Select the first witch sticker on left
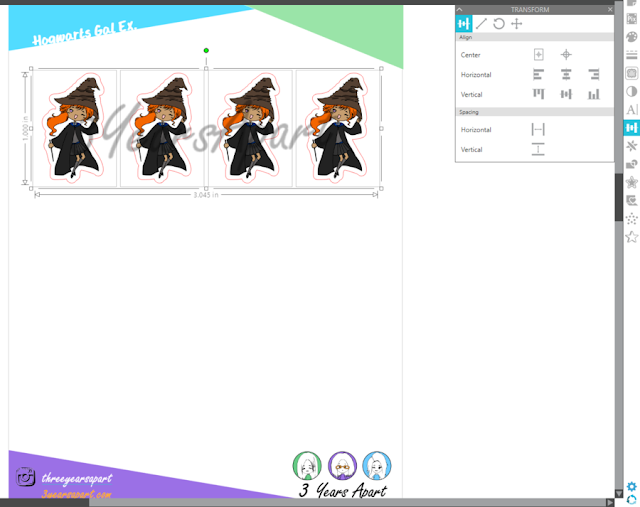The width and height of the screenshot is (640, 507). tap(75, 128)
